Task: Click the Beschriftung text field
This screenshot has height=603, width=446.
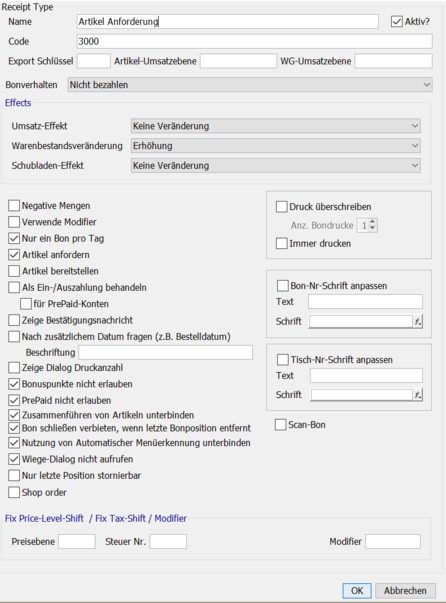Action: click(x=166, y=352)
